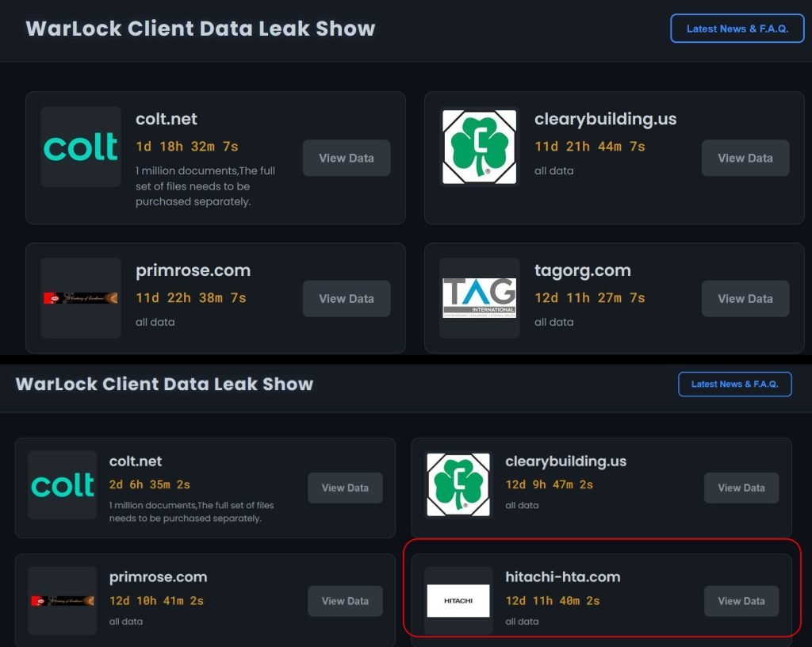Click the primrose banner logo beside the 11d 22h timer

click(81, 298)
